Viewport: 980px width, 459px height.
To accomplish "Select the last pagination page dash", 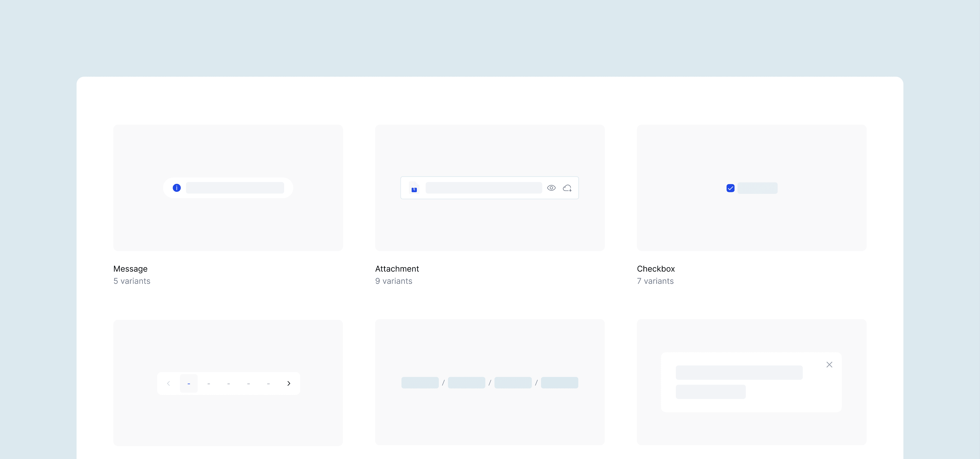I will click(268, 383).
